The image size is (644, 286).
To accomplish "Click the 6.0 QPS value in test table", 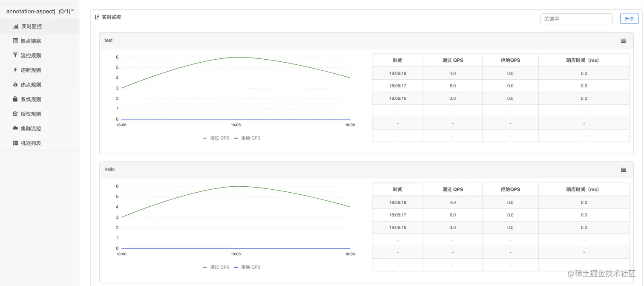I will (x=452, y=86).
